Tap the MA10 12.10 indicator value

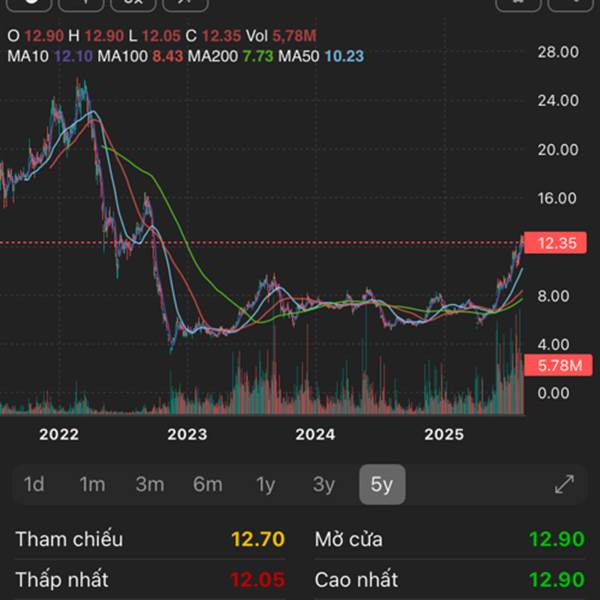pos(50,56)
